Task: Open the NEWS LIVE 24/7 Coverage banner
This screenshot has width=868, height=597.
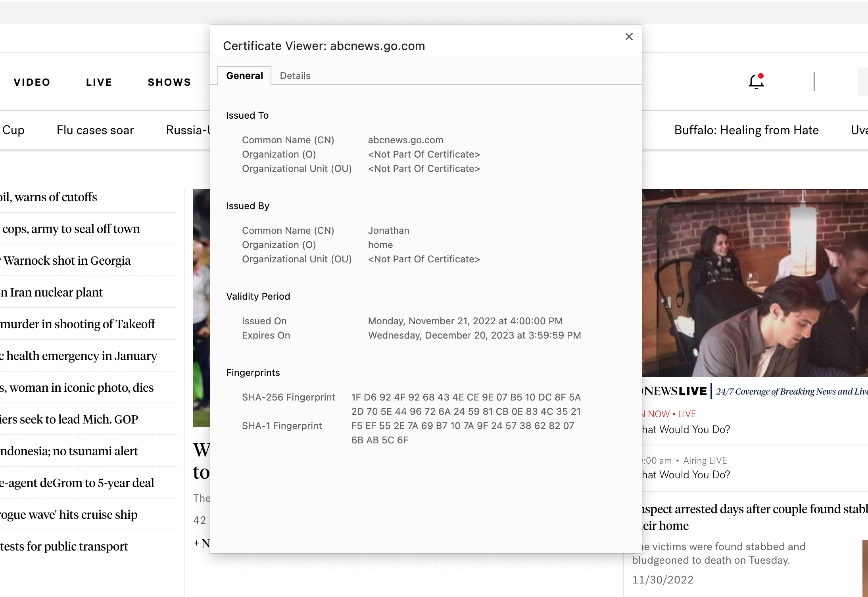Action: tap(755, 391)
